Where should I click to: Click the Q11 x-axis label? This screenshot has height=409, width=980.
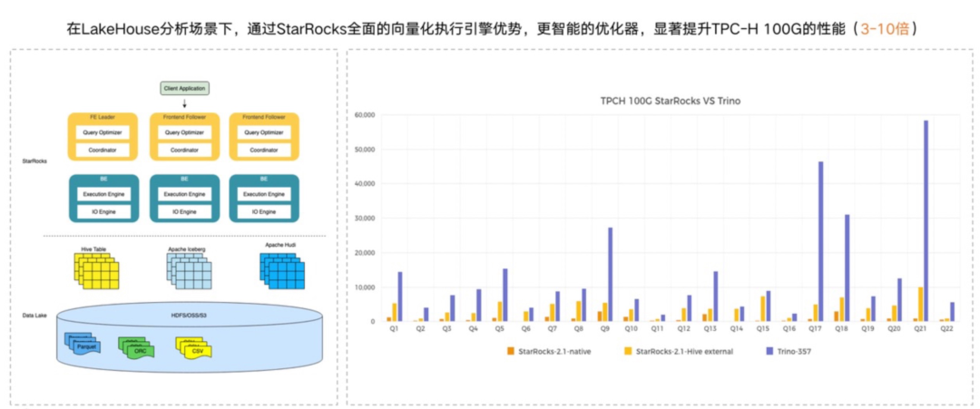657,328
